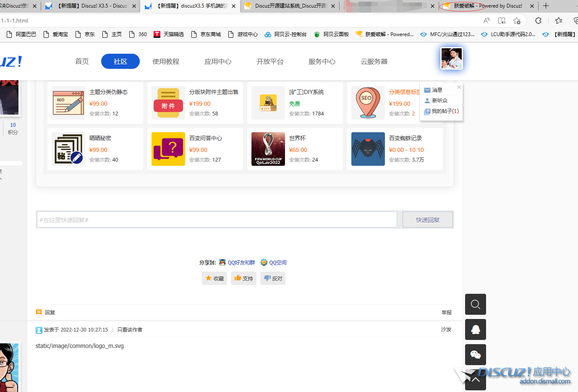This screenshot has width=578, height=392.
Task: Share via QQ好友和群 icon link
Action: point(237,262)
